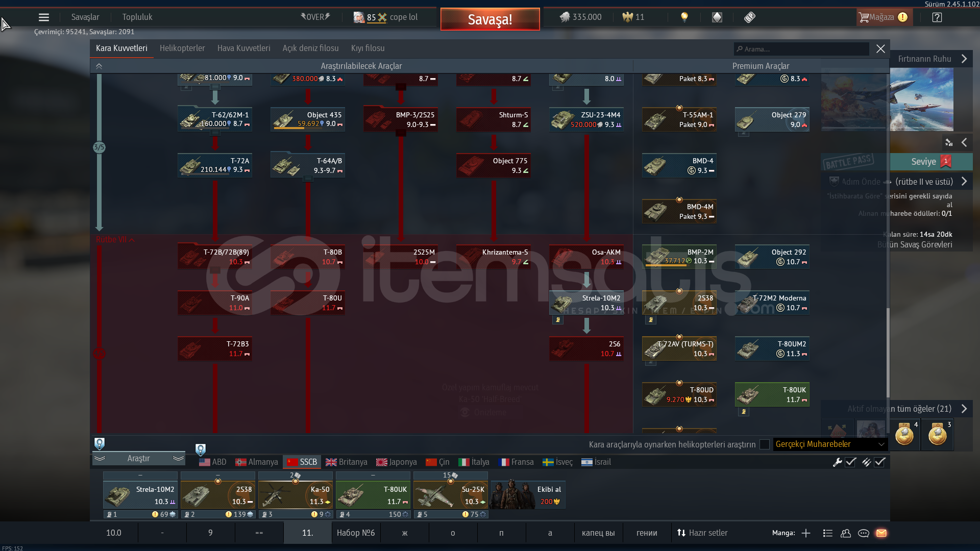Toggle helicopter research while playing ground vehicles

pyautogui.click(x=764, y=444)
